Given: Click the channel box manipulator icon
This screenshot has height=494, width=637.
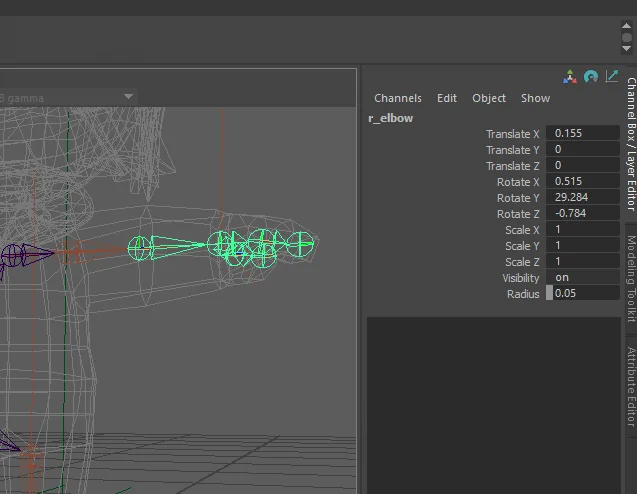Looking at the screenshot, I should click(570, 76).
